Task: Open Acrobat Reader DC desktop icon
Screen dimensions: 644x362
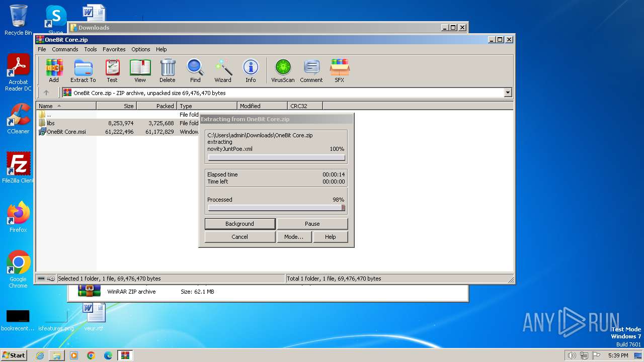Action: pos(18,73)
